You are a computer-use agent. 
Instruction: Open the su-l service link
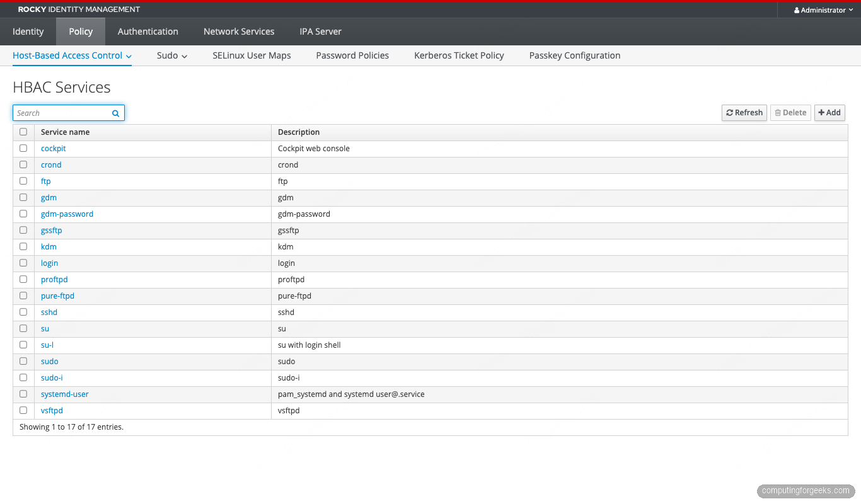pos(47,345)
